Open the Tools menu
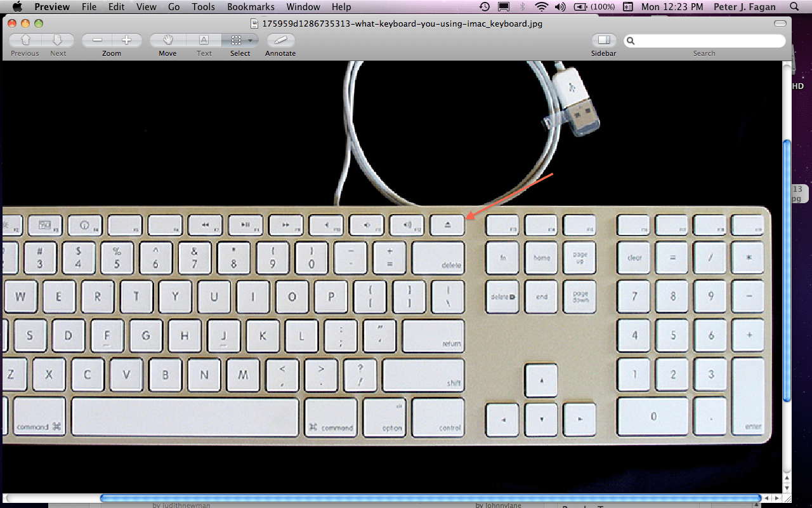 point(203,7)
